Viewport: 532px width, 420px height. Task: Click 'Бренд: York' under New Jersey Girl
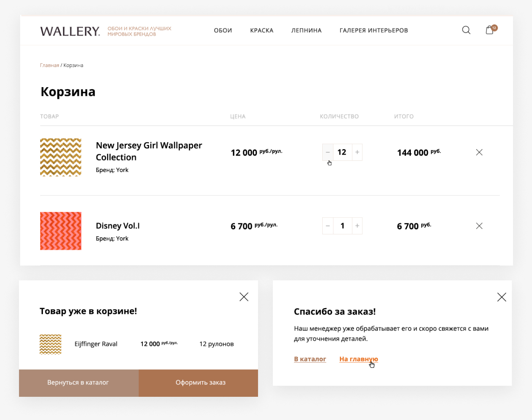click(112, 170)
